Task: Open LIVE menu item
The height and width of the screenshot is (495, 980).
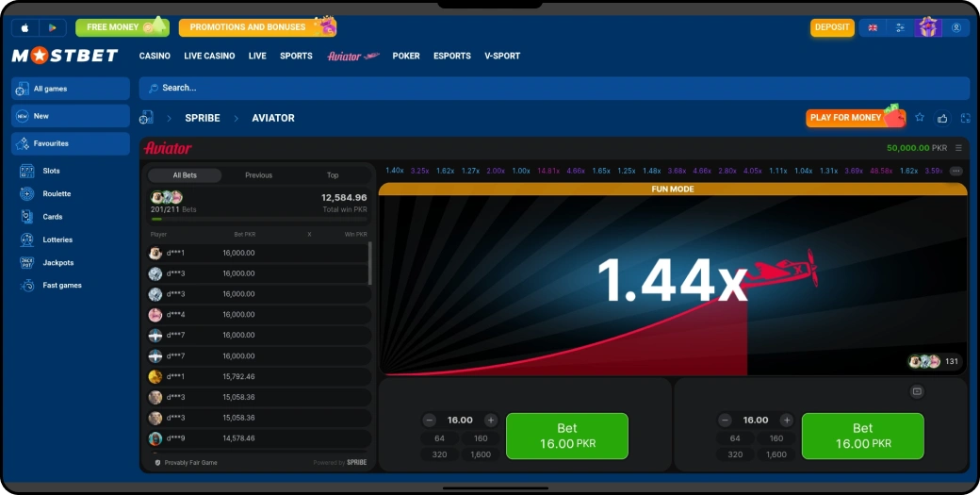Action: coord(257,56)
